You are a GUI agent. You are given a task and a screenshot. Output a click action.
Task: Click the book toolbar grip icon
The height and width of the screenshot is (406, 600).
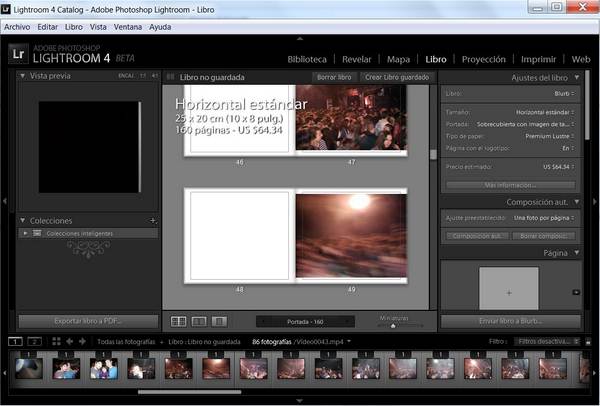(171, 77)
